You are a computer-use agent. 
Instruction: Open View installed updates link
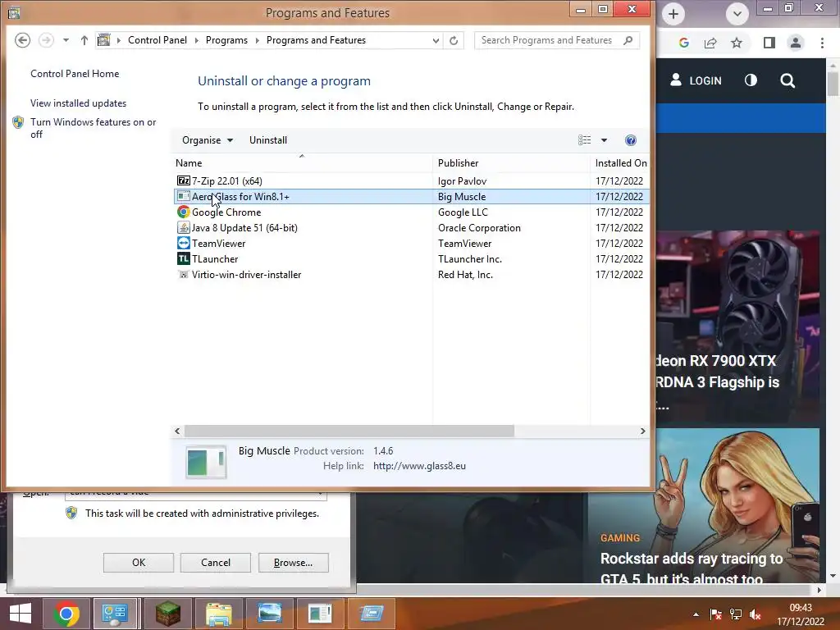tap(78, 103)
